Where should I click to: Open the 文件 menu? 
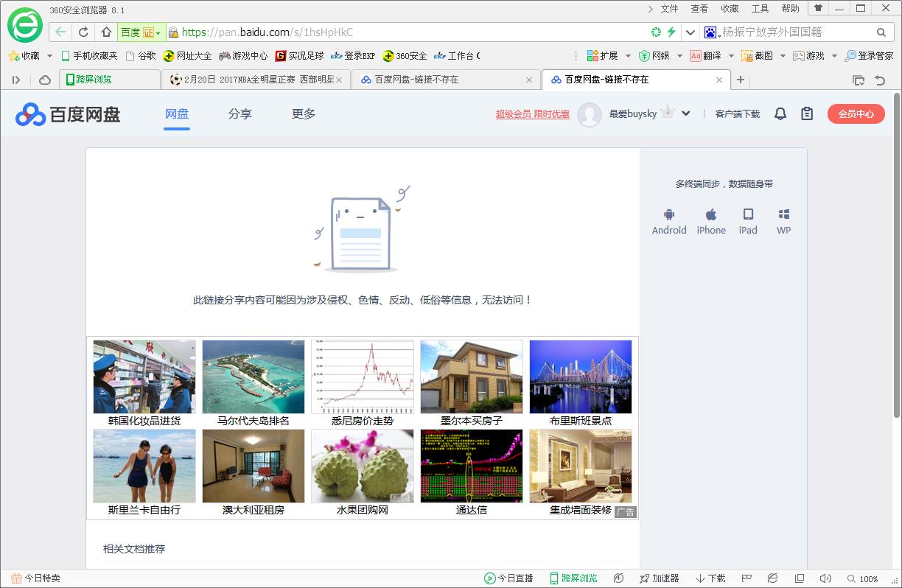669,9
